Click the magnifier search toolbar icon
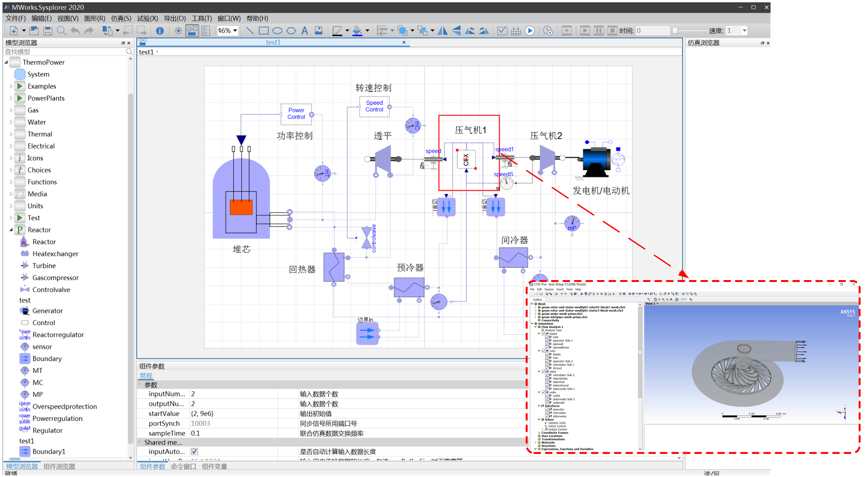This screenshot has height=477, width=868. pos(61,31)
